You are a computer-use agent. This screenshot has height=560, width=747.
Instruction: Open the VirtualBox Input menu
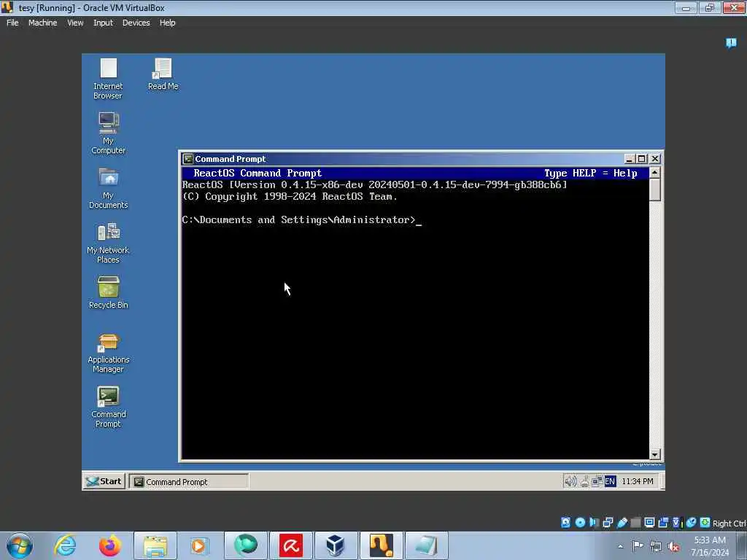(103, 23)
